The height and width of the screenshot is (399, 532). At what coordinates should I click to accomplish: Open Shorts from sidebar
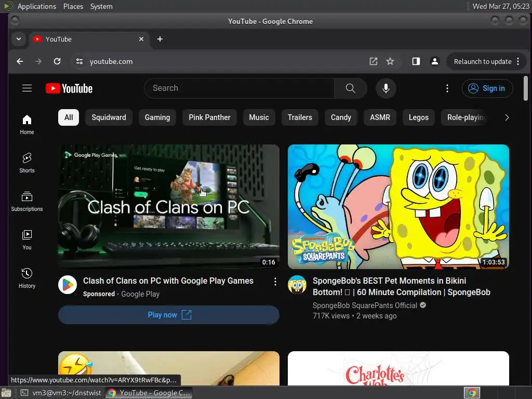[27, 163]
